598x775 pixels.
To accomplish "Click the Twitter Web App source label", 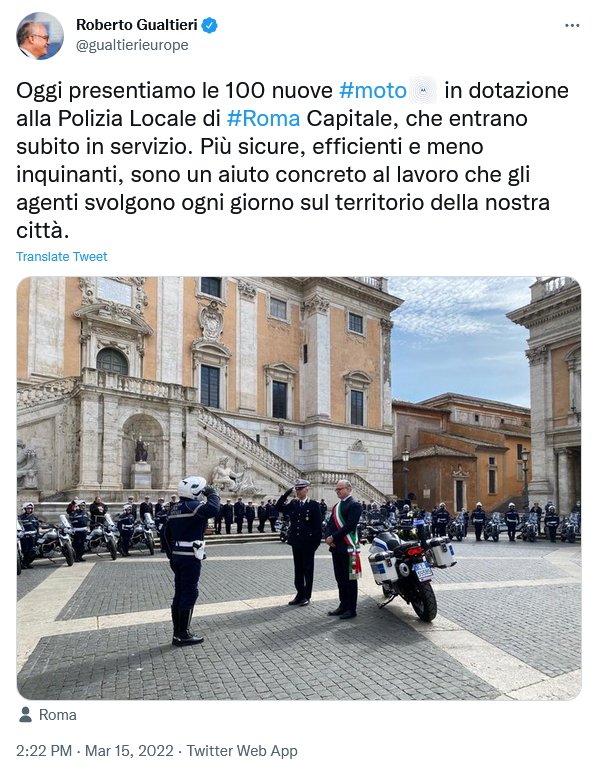I will [x=242, y=751].
